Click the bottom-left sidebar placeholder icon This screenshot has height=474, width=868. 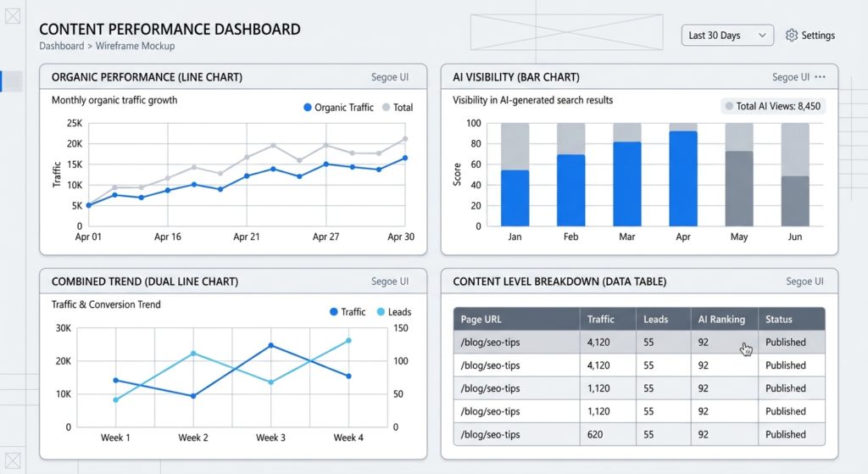pyautogui.click(x=13, y=460)
